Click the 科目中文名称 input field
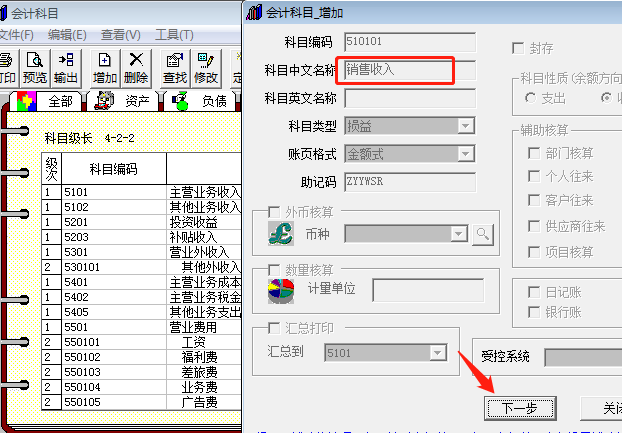The image size is (622, 433). 410,70
